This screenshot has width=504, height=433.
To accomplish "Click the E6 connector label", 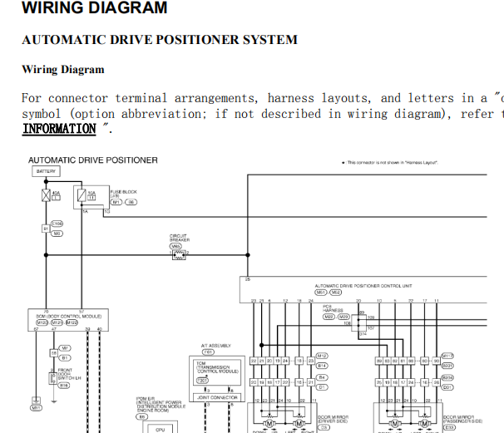I will (141, 417).
